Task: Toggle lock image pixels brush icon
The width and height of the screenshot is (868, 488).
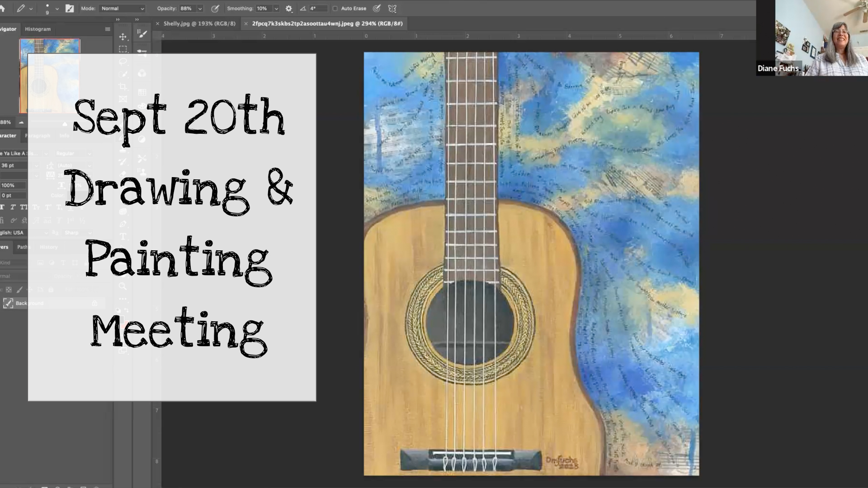Action: [x=19, y=290]
